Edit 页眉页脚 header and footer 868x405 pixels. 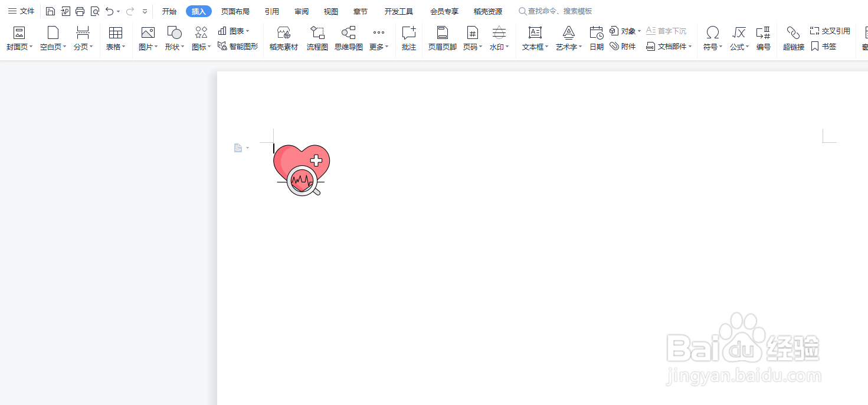click(x=443, y=39)
